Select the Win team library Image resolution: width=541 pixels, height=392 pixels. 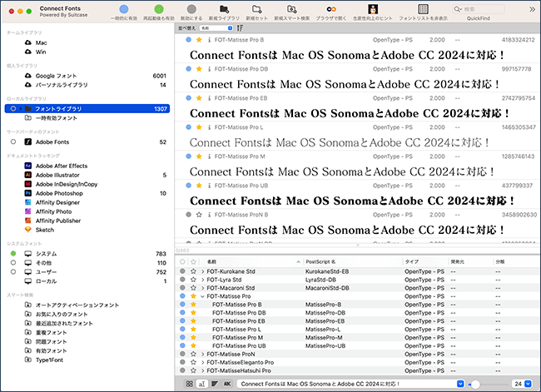pos(41,52)
